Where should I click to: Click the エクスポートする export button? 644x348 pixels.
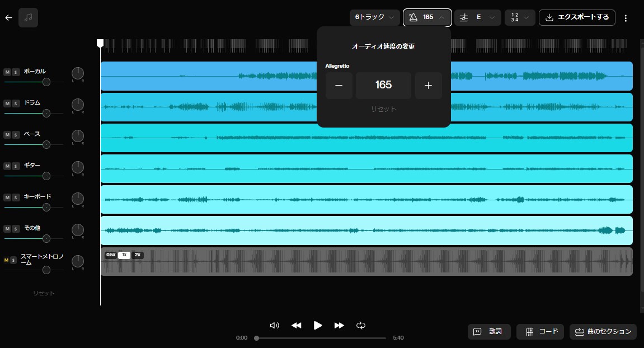pos(577,17)
